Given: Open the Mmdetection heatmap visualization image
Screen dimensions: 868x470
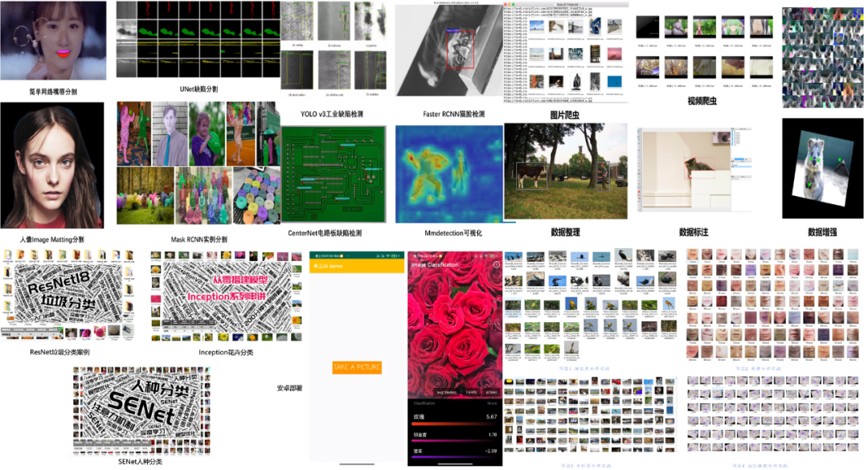Looking at the screenshot, I should (449, 174).
